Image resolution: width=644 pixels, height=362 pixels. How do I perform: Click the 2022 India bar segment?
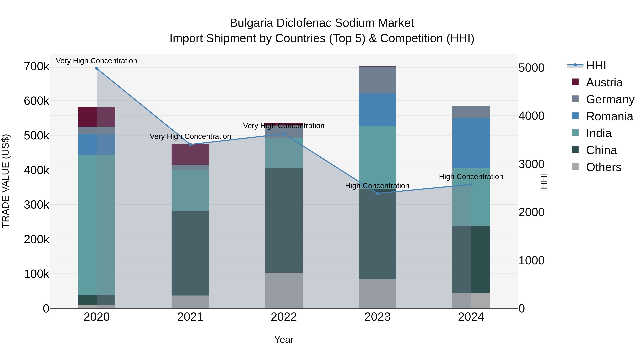284,153
